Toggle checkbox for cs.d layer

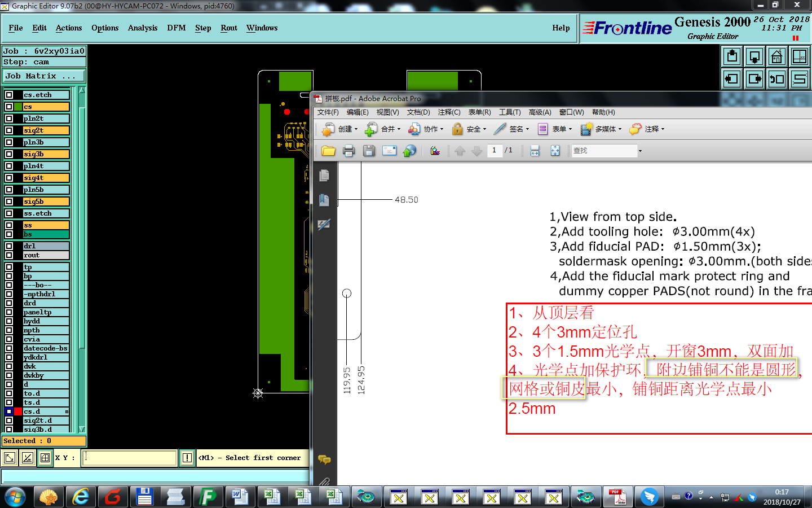click(x=9, y=411)
